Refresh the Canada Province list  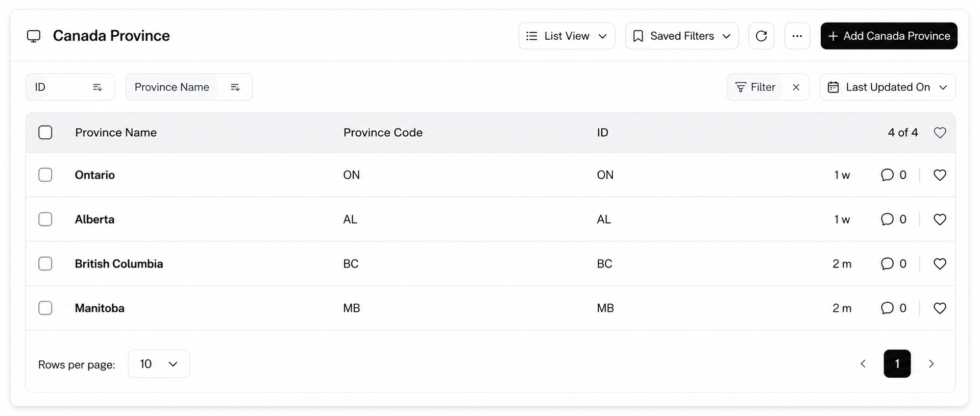click(x=761, y=36)
